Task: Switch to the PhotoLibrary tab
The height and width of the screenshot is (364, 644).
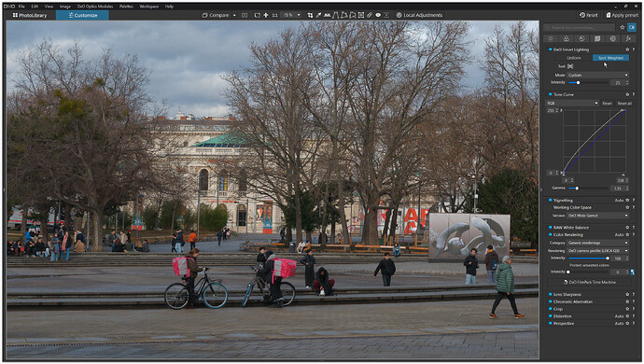Action: click(30, 15)
